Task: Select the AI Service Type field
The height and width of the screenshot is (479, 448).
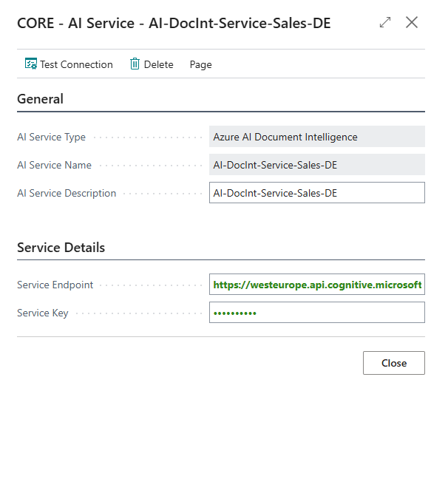Action: pyautogui.click(x=317, y=137)
